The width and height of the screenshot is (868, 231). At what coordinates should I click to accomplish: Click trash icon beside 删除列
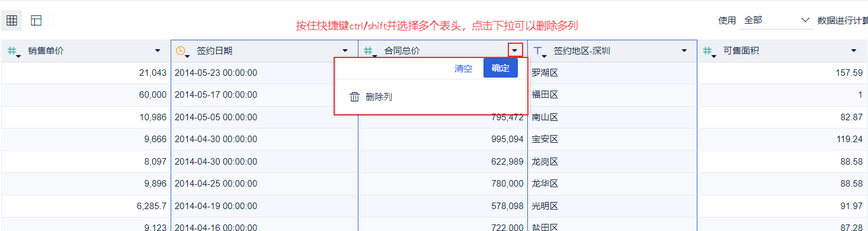coord(354,97)
